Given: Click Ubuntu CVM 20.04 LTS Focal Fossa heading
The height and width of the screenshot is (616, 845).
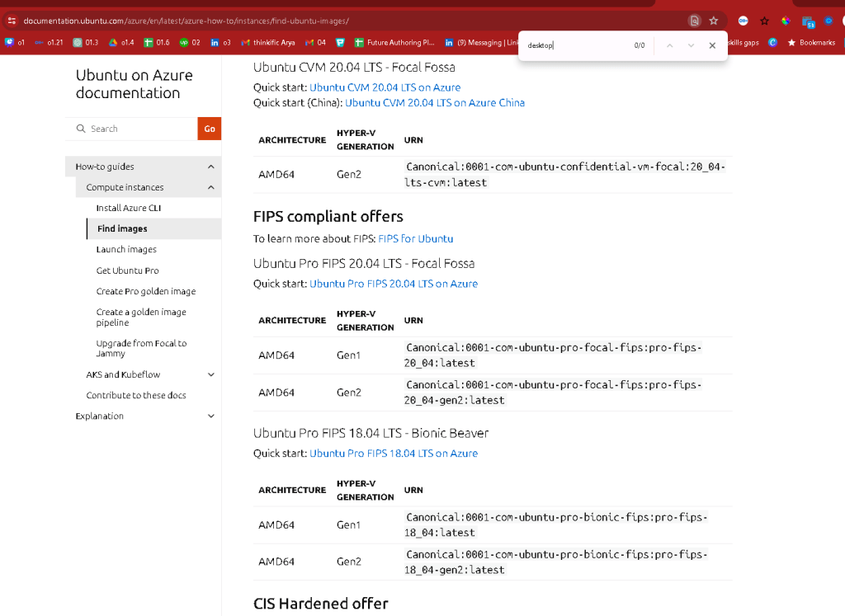Looking at the screenshot, I should [354, 68].
